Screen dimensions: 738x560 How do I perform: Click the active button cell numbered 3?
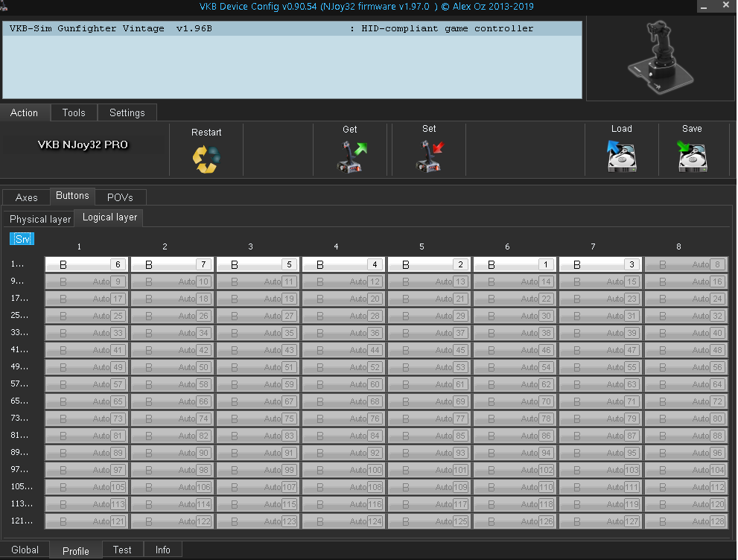click(x=600, y=264)
